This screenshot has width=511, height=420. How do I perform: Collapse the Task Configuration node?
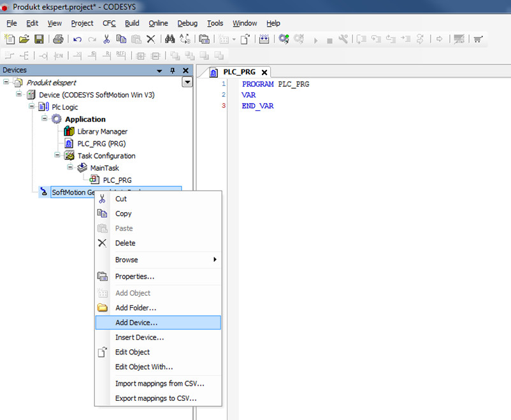(x=57, y=155)
